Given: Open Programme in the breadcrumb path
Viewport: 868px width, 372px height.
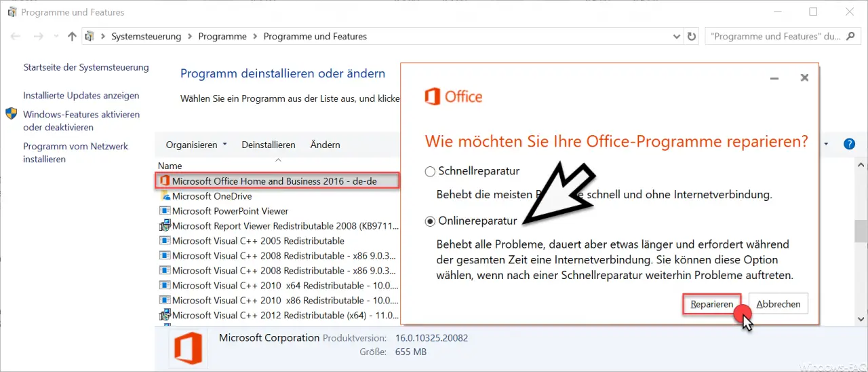Looking at the screenshot, I should (x=222, y=37).
